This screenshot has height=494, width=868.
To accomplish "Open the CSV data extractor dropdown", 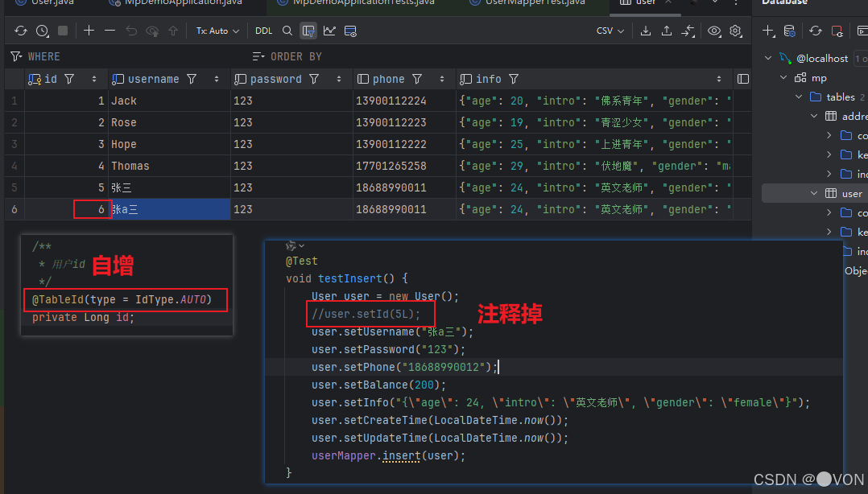I will pyautogui.click(x=610, y=31).
